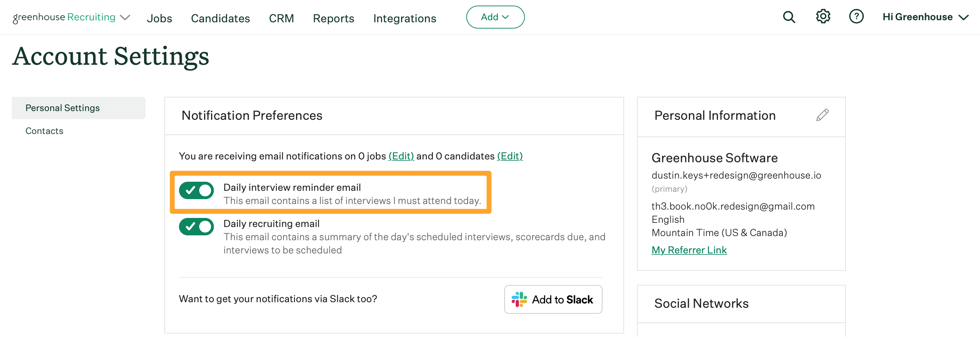
Task: Expand the Hi Greenhouse user menu
Action: pyautogui.click(x=925, y=17)
